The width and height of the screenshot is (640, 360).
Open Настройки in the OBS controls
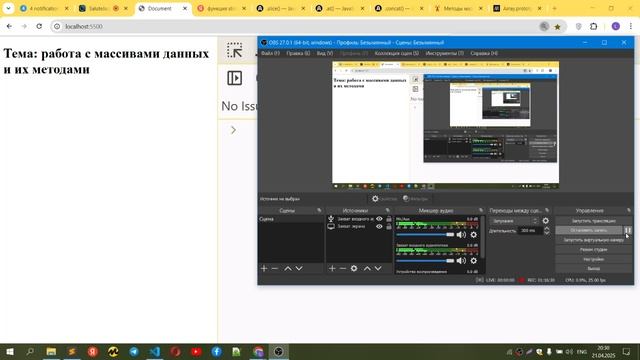tap(593, 259)
